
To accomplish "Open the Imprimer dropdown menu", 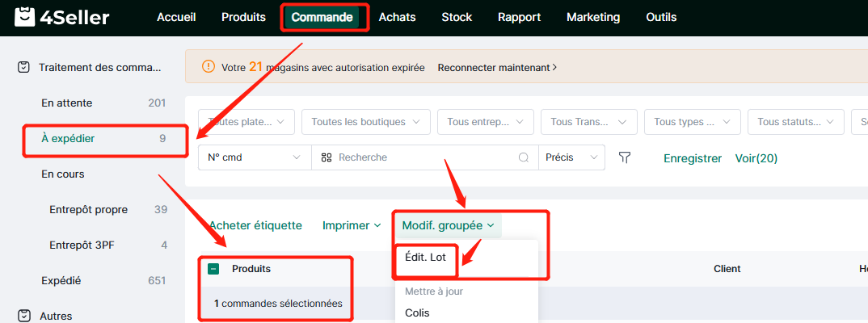I will coord(352,226).
